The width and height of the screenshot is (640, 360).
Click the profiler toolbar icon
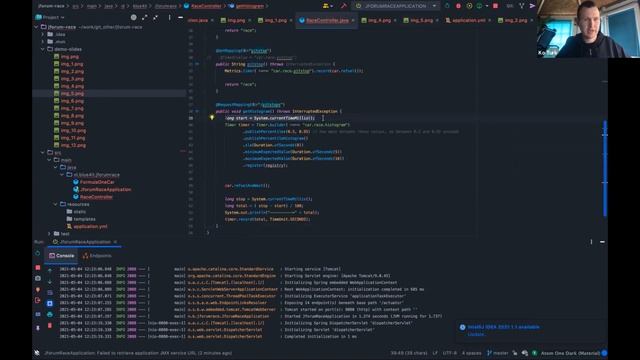(x=479, y=6)
